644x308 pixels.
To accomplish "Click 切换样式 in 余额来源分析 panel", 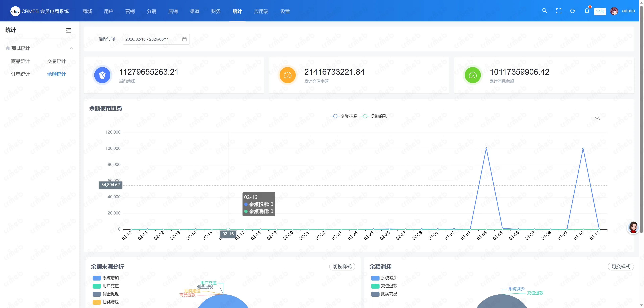I will point(342,267).
